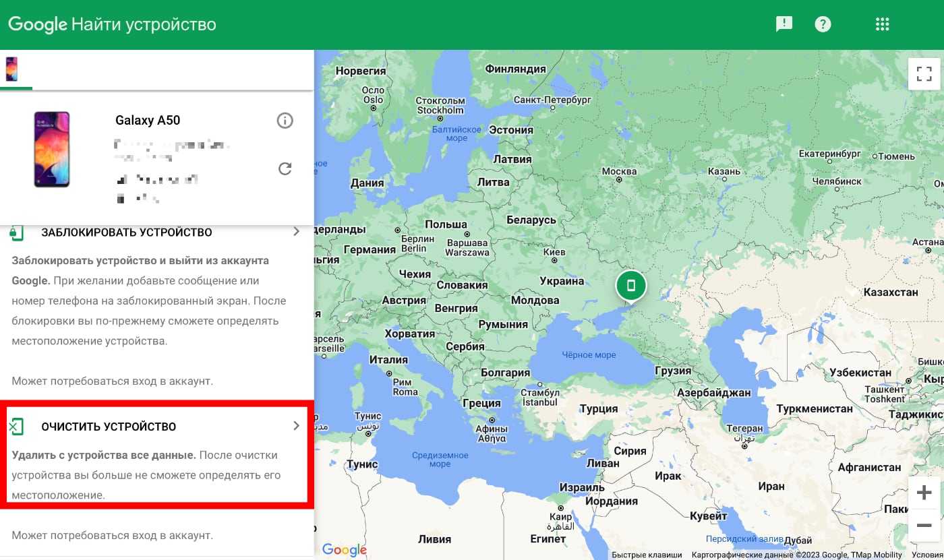Click the green phone location marker on map
Viewport: 944px width, 560px height.
tap(630, 285)
